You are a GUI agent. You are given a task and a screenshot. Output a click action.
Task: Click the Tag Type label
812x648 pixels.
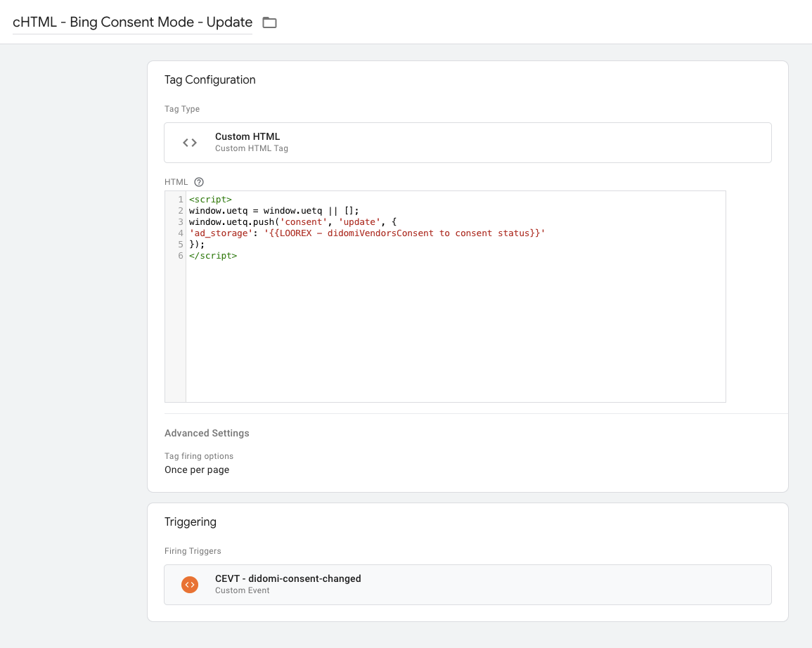(x=182, y=109)
